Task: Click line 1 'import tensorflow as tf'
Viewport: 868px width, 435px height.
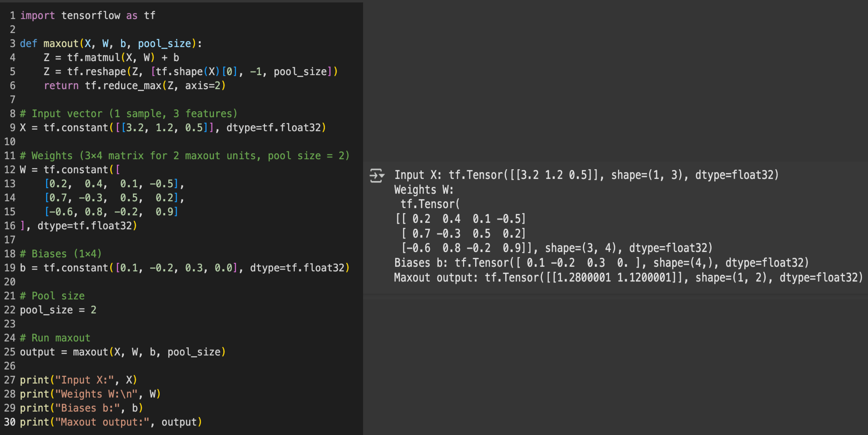Action: 88,16
